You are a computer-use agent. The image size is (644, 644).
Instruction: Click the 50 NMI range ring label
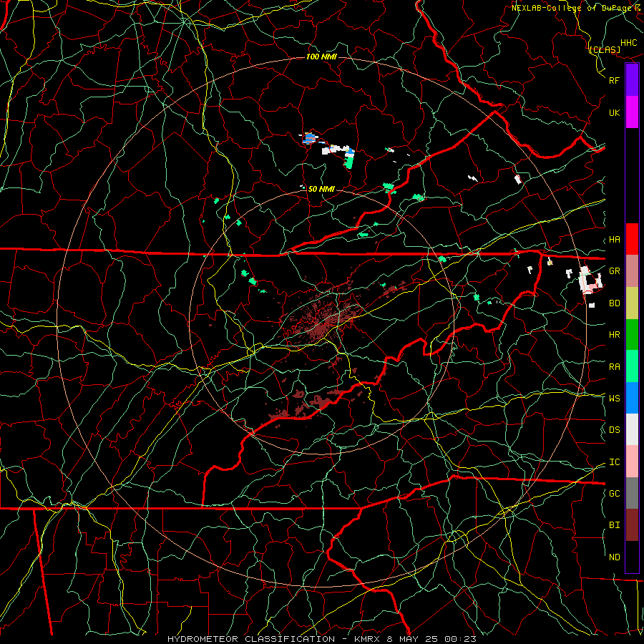point(321,189)
